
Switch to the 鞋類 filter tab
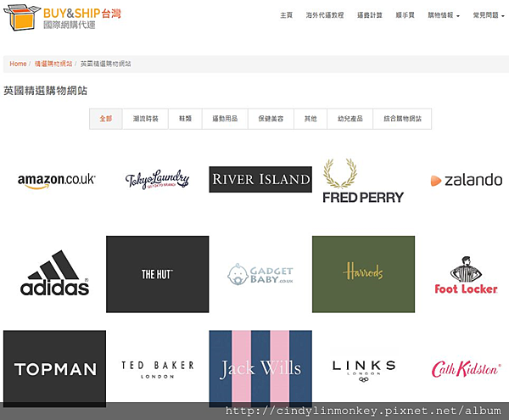[x=185, y=119]
